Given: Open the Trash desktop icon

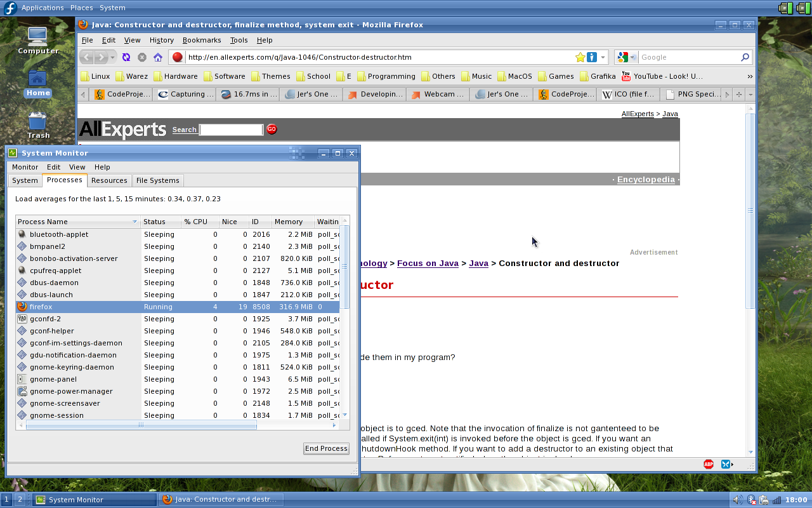Looking at the screenshot, I should (x=38, y=125).
